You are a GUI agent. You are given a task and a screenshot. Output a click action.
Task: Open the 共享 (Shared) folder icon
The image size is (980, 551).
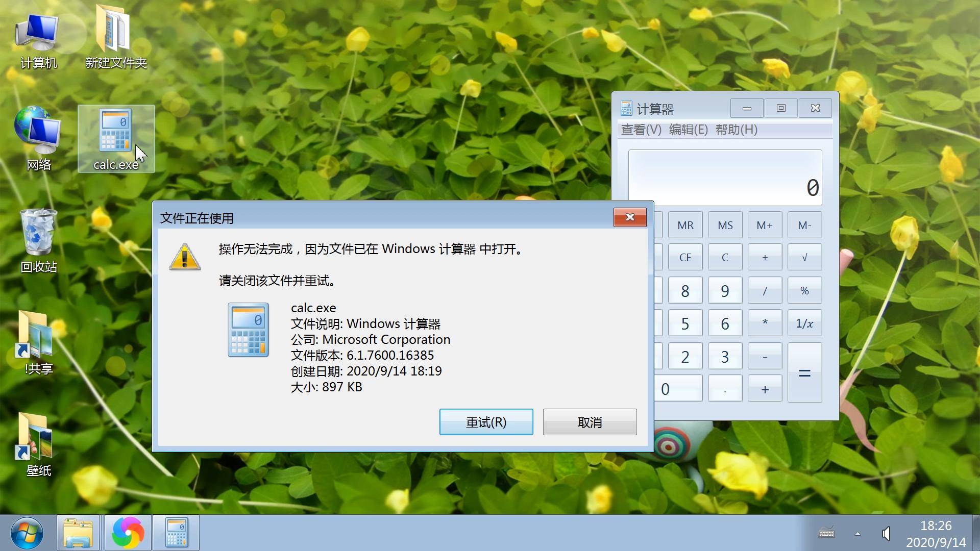pos(38,340)
